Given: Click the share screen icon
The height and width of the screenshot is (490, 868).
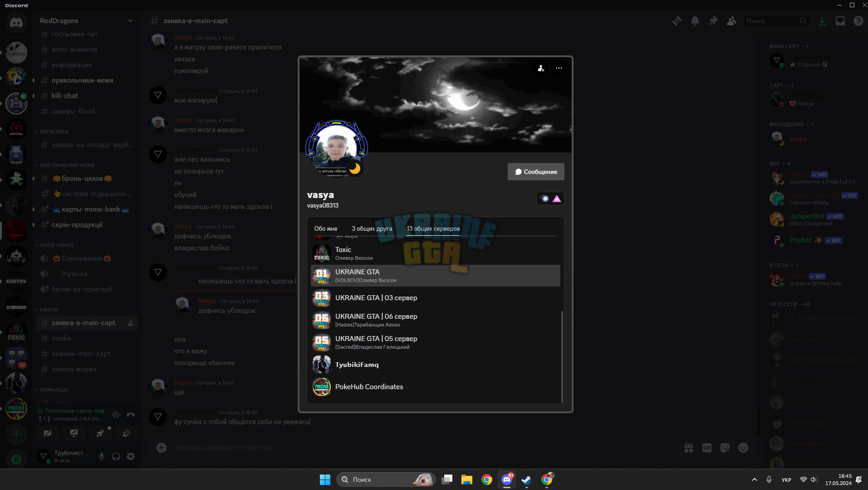Looking at the screenshot, I should tap(74, 433).
